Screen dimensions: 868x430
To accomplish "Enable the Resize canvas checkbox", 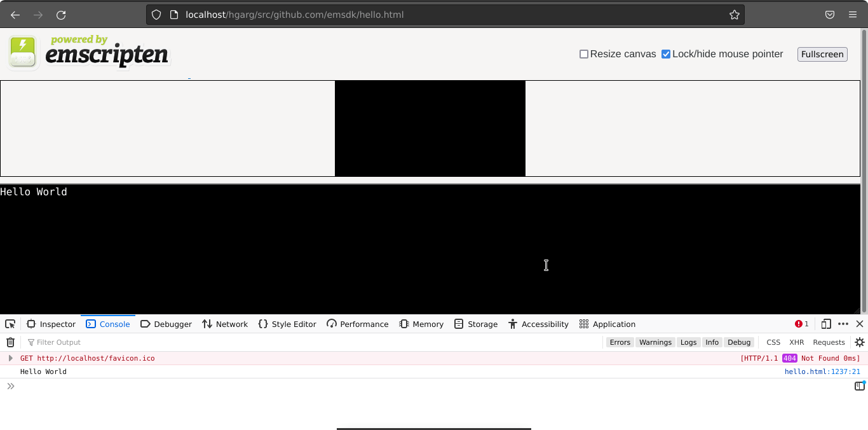I will click(x=584, y=54).
